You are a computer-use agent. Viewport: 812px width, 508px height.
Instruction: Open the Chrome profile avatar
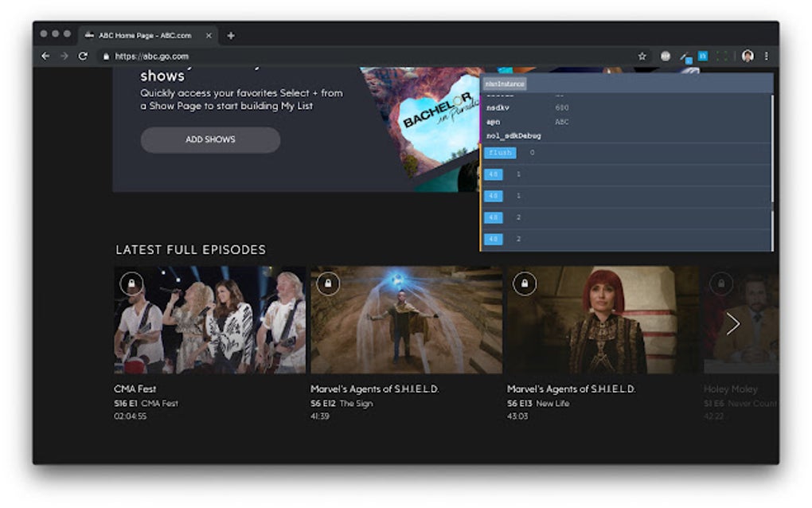[747, 56]
